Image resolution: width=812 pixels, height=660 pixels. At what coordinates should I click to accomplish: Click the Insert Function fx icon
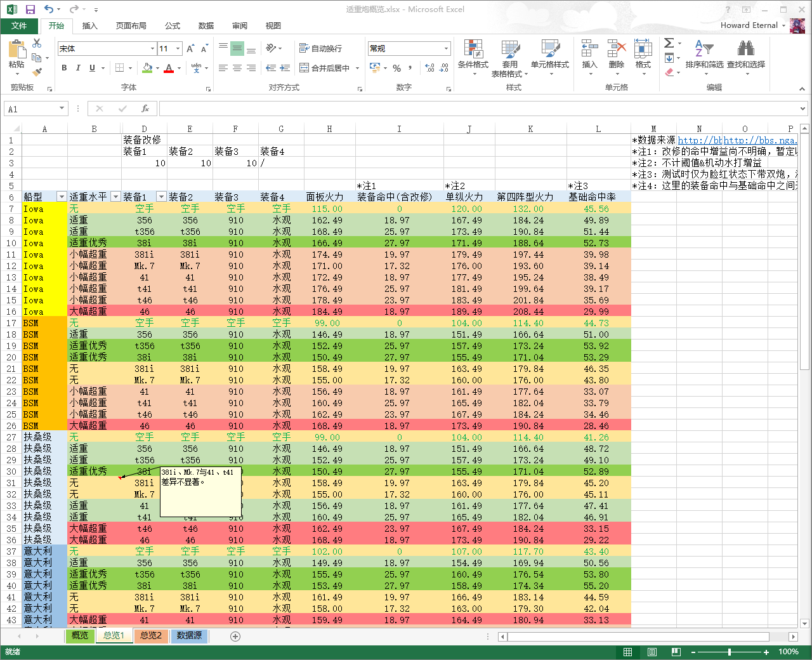pos(145,109)
